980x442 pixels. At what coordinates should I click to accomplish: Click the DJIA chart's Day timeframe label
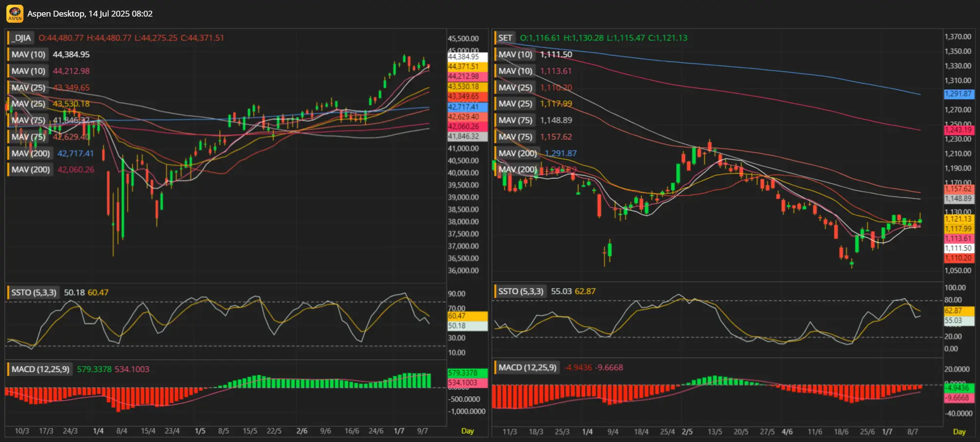click(x=467, y=431)
